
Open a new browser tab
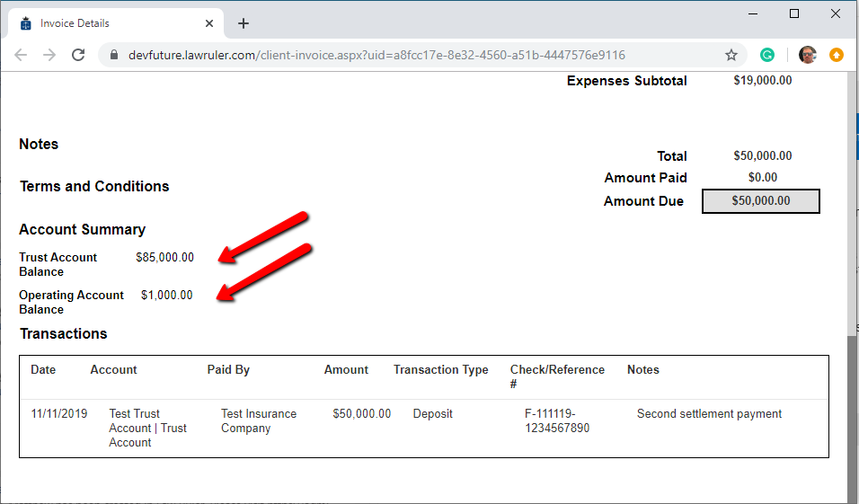244,23
